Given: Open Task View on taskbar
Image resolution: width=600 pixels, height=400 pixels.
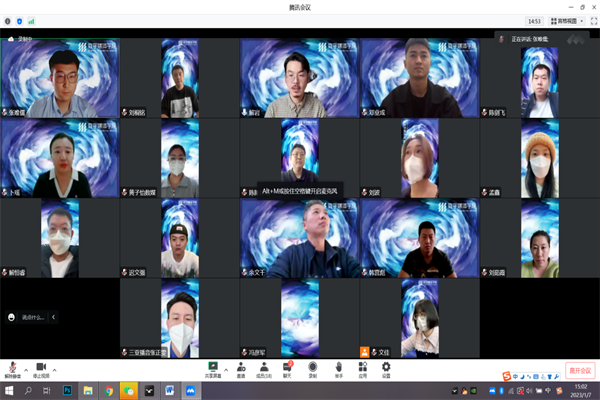Looking at the screenshot, I should pos(47,391).
